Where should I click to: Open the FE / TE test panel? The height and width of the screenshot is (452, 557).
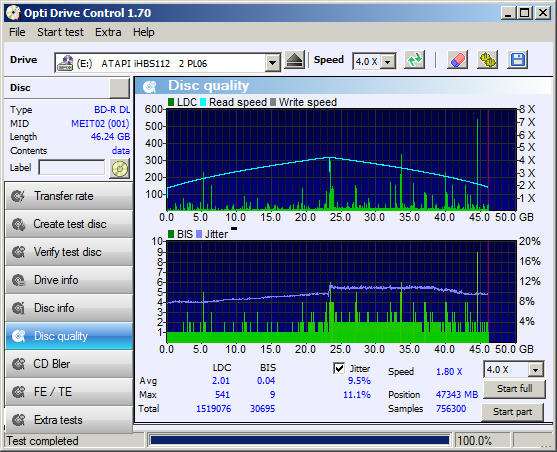click(x=69, y=392)
